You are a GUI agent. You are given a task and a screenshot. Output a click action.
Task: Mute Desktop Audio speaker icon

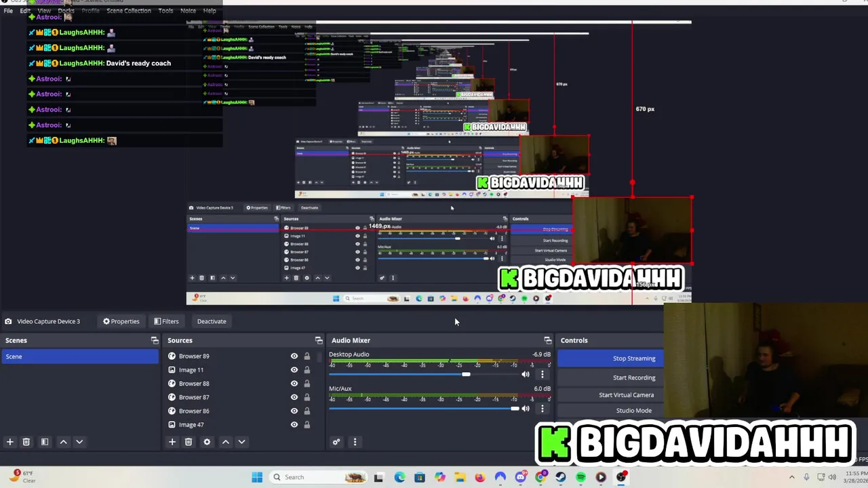pos(526,374)
